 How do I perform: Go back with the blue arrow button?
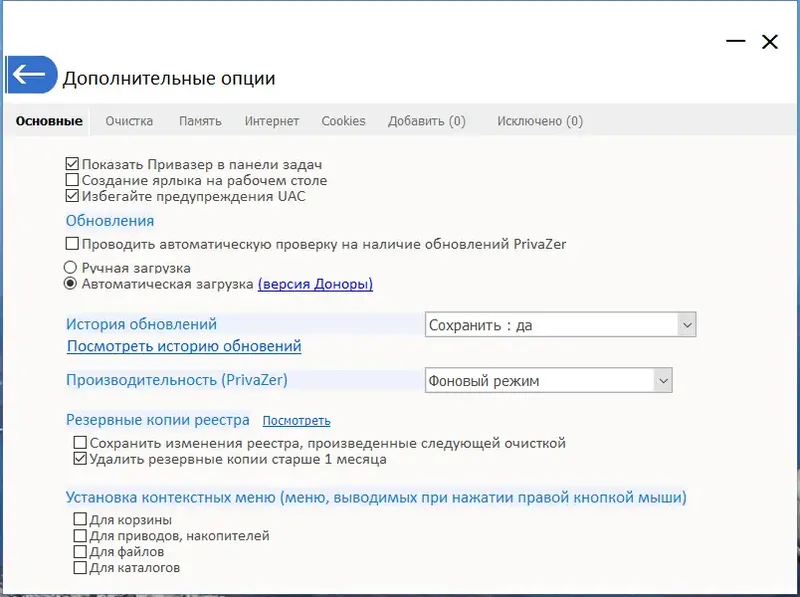[32, 74]
